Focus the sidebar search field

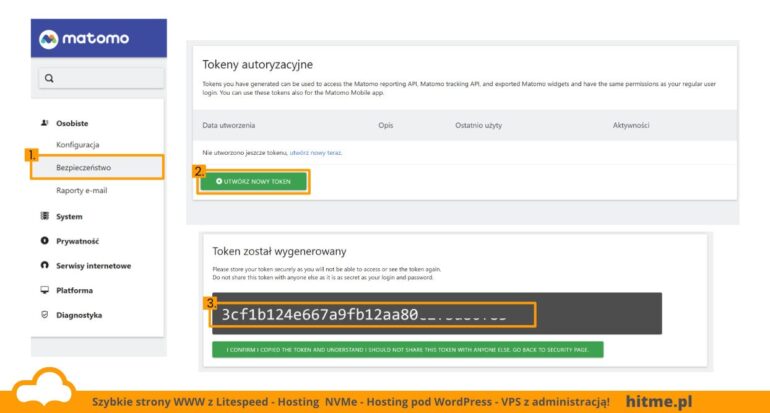pos(101,78)
